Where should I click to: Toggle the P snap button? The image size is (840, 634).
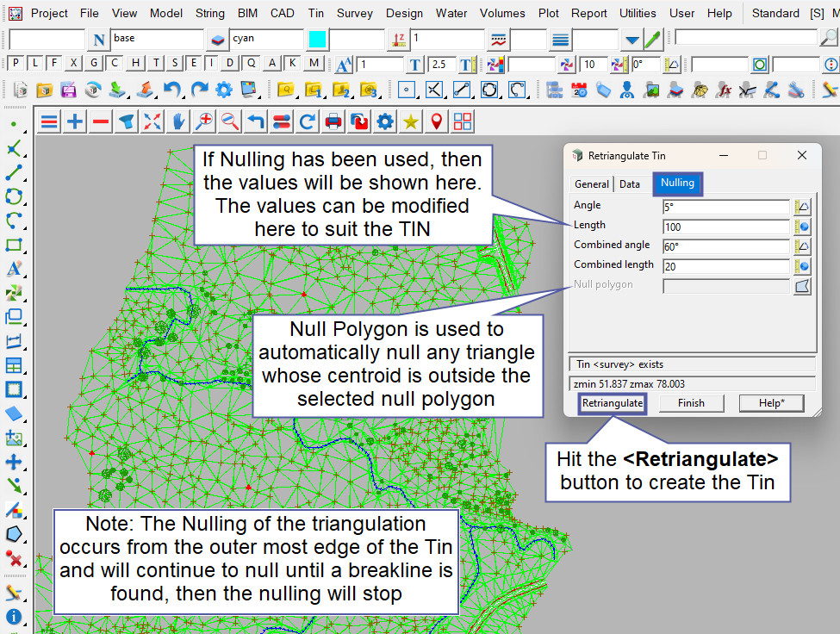pyautogui.click(x=15, y=63)
